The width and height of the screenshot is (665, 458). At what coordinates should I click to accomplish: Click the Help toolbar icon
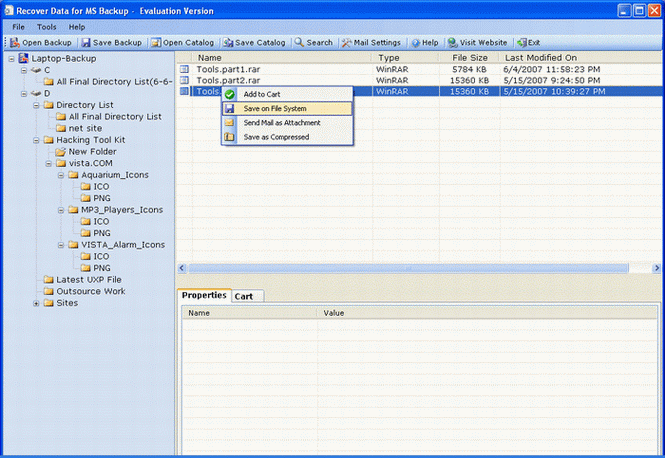point(415,43)
